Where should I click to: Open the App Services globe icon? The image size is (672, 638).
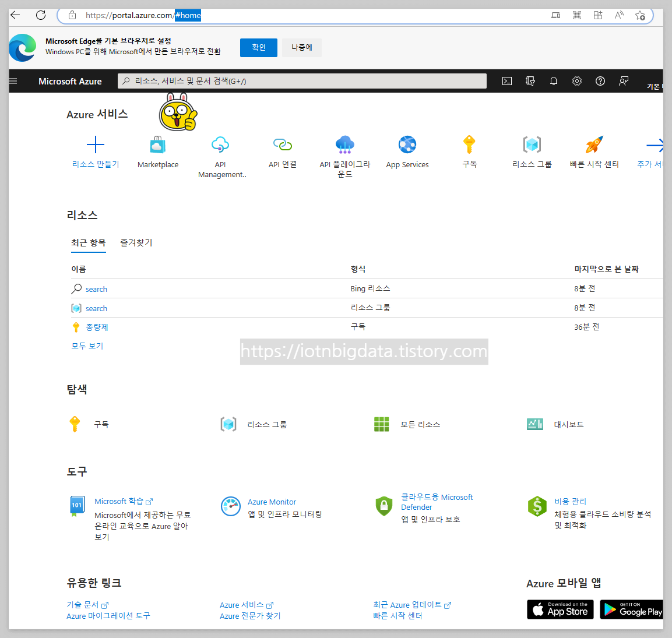click(x=407, y=144)
